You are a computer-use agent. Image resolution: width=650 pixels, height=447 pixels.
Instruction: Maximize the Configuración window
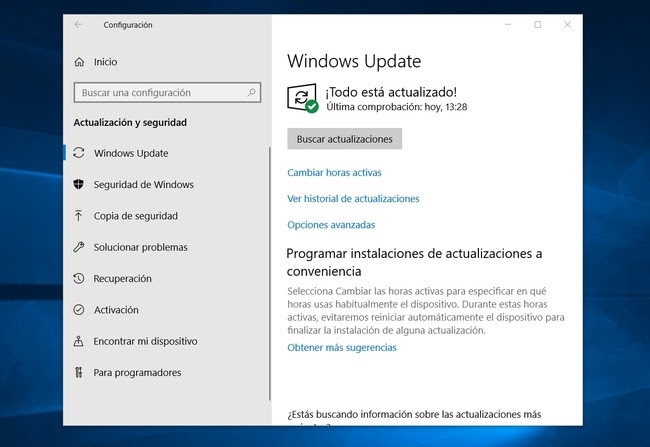point(538,25)
